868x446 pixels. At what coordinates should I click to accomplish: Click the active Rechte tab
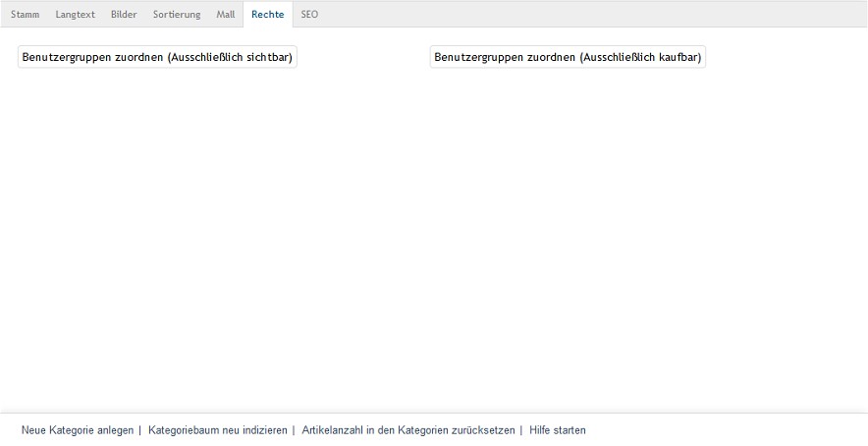tap(267, 15)
